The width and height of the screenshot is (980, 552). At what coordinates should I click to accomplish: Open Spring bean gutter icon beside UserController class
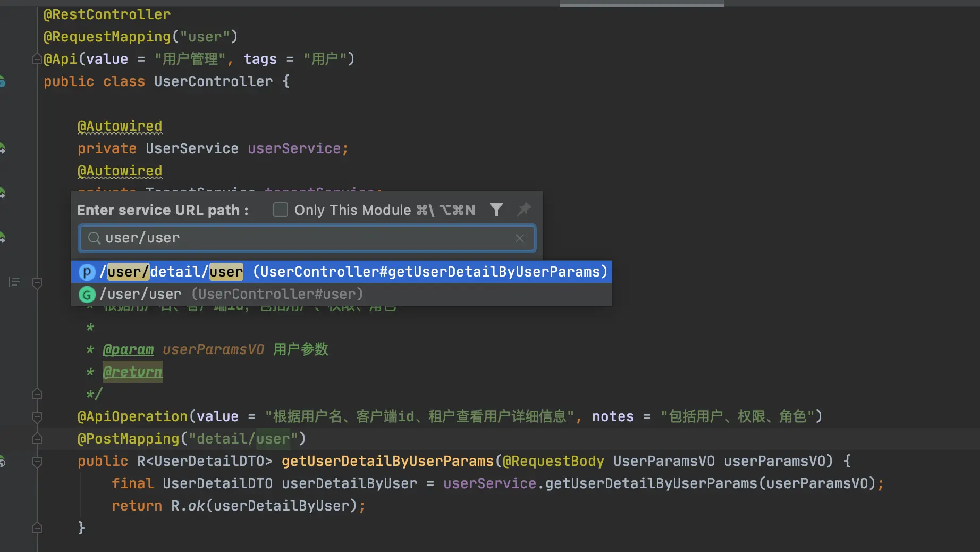[x=2, y=81]
